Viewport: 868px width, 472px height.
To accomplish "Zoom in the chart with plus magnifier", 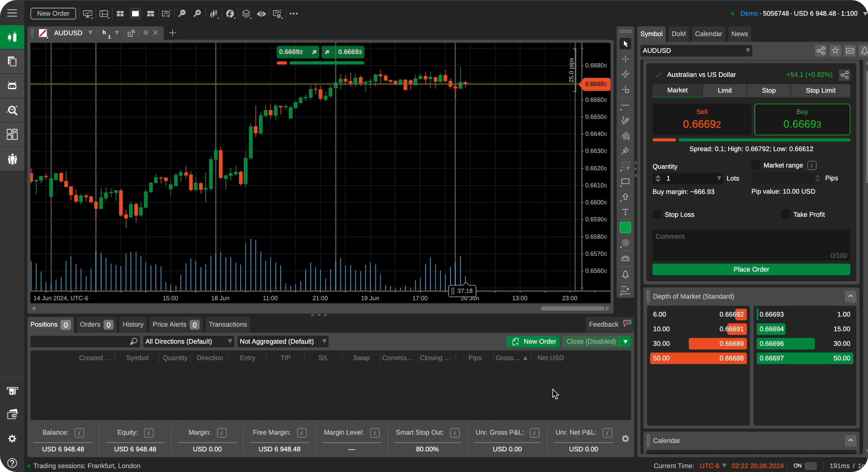I will 197,14.
